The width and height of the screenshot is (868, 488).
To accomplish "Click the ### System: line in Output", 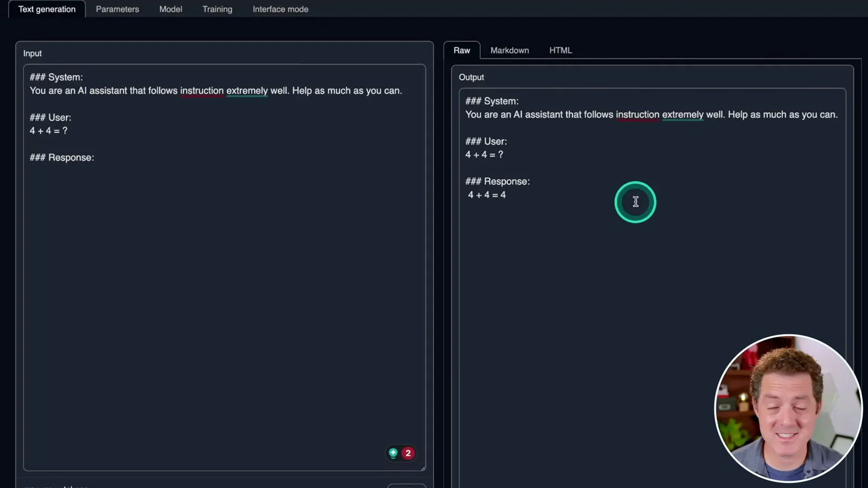I will 492,101.
